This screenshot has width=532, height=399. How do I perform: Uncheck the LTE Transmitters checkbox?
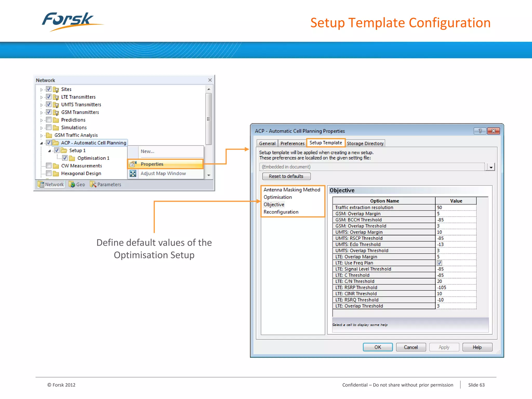pyautogui.click(x=49, y=97)
